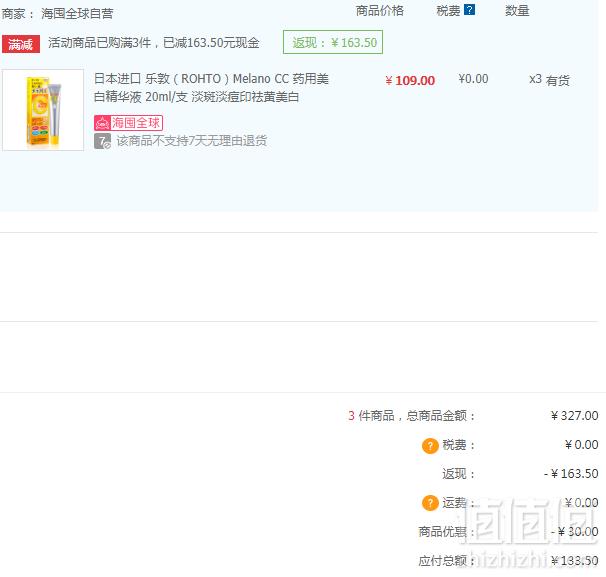606x577 pixels.
Task: Open the ROHTO Melano CC product thumbnail
Action: click(x=43, y=110)
